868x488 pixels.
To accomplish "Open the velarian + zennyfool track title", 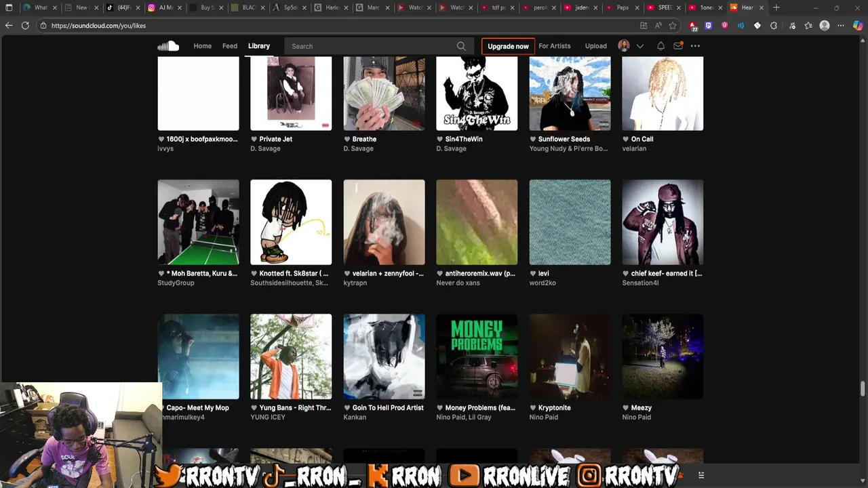I will click(388, 273).
